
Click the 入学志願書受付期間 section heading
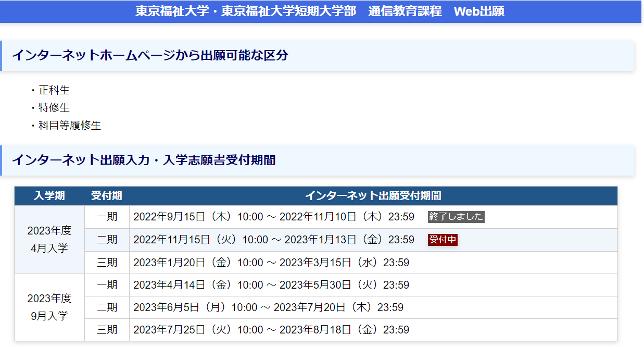point(144,160)
